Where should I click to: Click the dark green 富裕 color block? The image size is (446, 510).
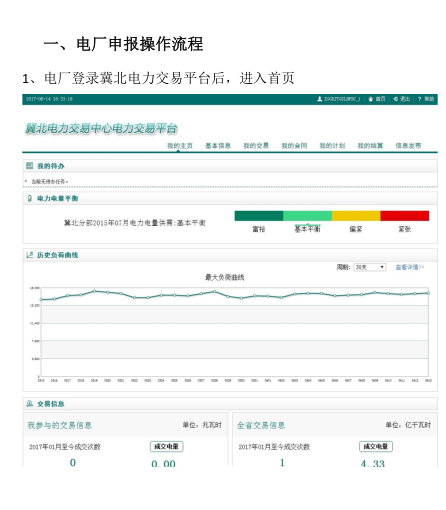coord(259,216)
